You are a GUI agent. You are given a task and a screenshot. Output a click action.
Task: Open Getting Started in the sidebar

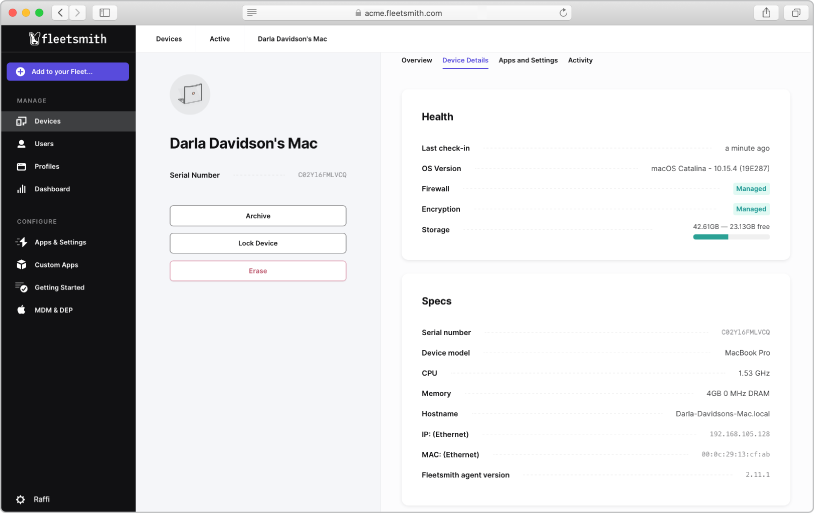pyautogui.click(x=68, y=287)
